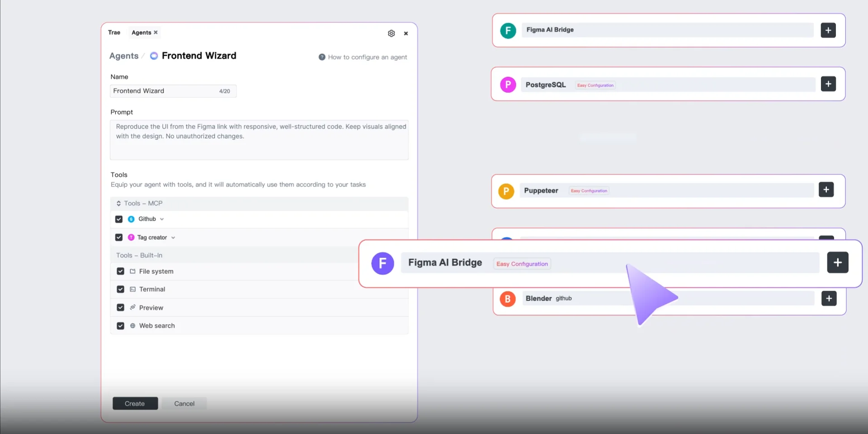This screenshot has width=868, height=434.
Task: Add Puppeteer with its plus button
Action: (x=826, y=190)
